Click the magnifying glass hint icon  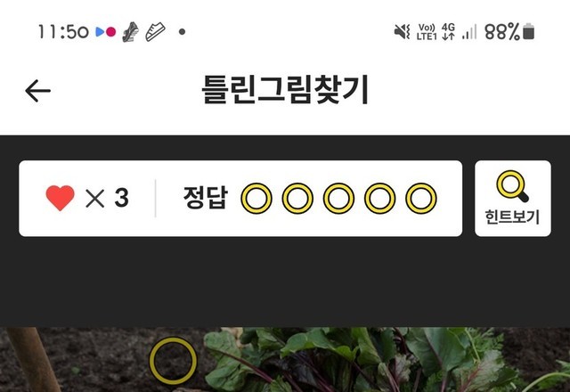[x=513, y=186]
